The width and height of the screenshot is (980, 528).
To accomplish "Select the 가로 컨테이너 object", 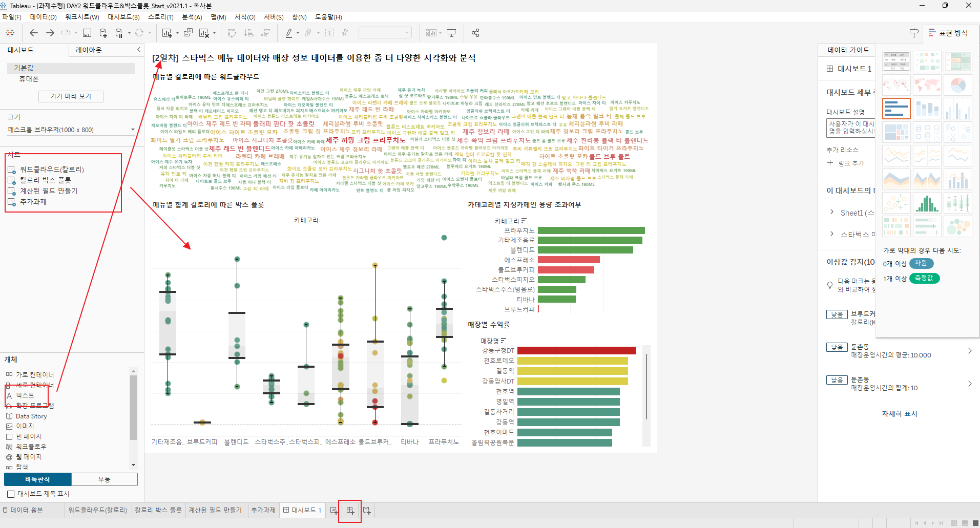I will (x=35, y=375).
